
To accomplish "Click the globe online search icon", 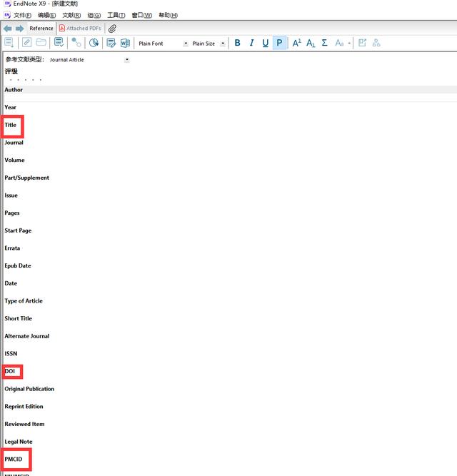I will pyautogui.click(x=94, y=43).
